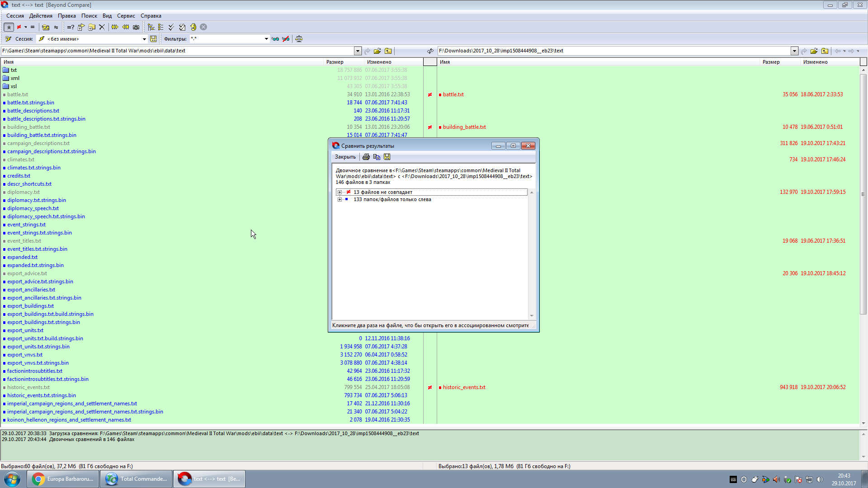Expand the '13 файлов не совпадает' node
This screenshot has width=868, height=488.
point(340,192)
